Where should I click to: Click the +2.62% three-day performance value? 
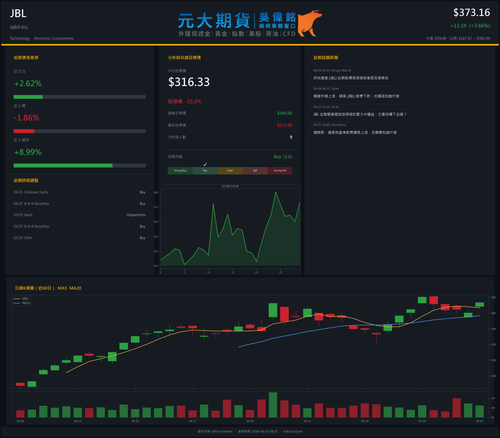[x=28, y=83]
